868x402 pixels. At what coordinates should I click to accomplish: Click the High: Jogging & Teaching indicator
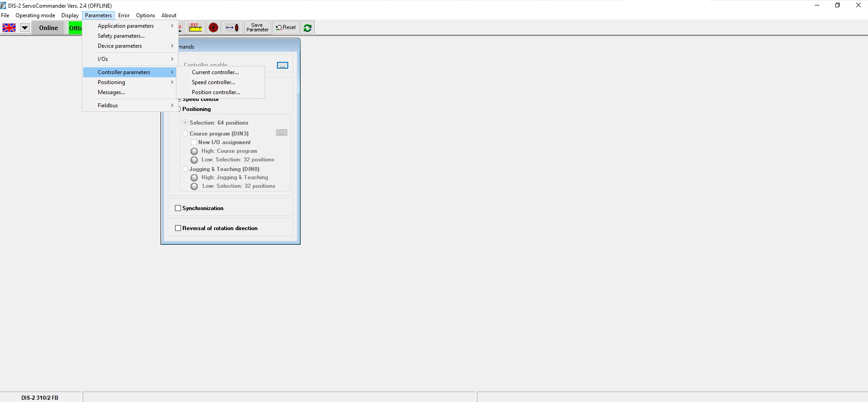tap(194, 178)
